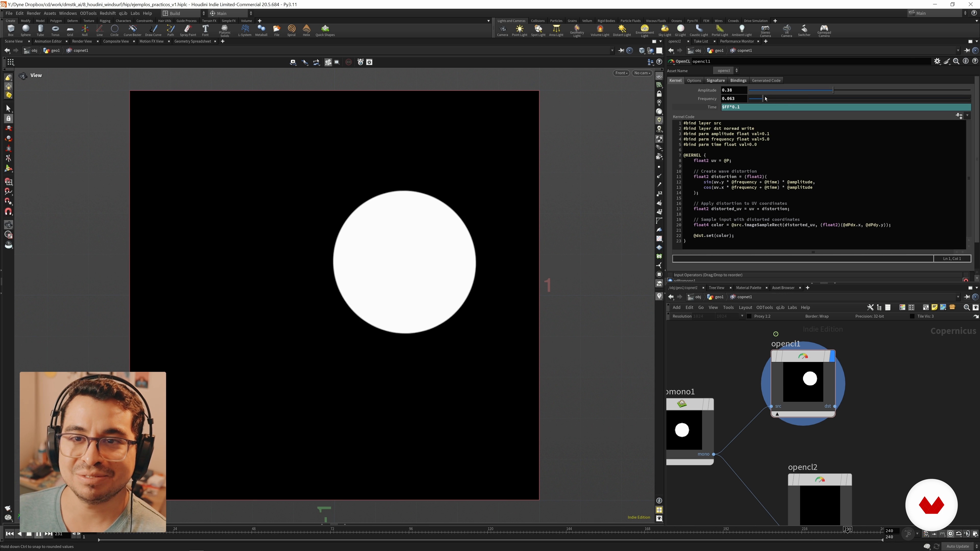The image size is (980, 551).
Task: Switch to the Bindings tab
Action: pos(738,81)
